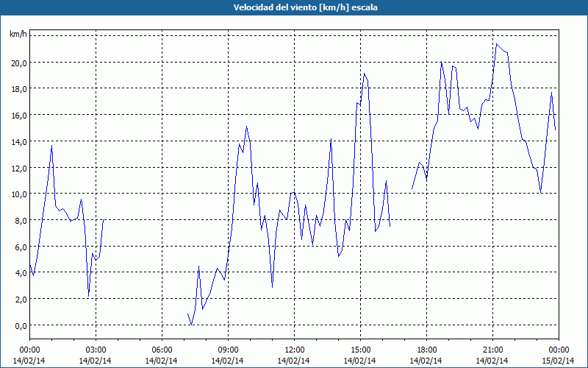The image size is (588, 368).
Task: Click the '06:00' time axis label
Action: click(x=162, y=350)
